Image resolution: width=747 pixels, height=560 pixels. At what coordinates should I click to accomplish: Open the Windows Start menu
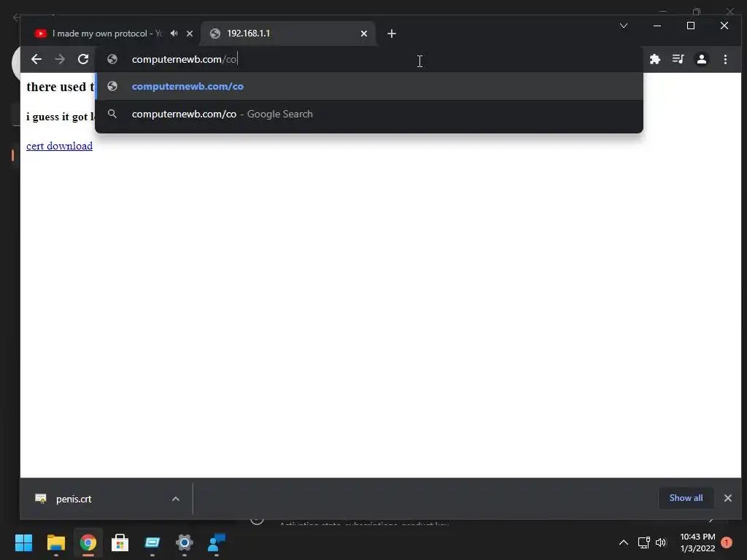coord(23,542)
